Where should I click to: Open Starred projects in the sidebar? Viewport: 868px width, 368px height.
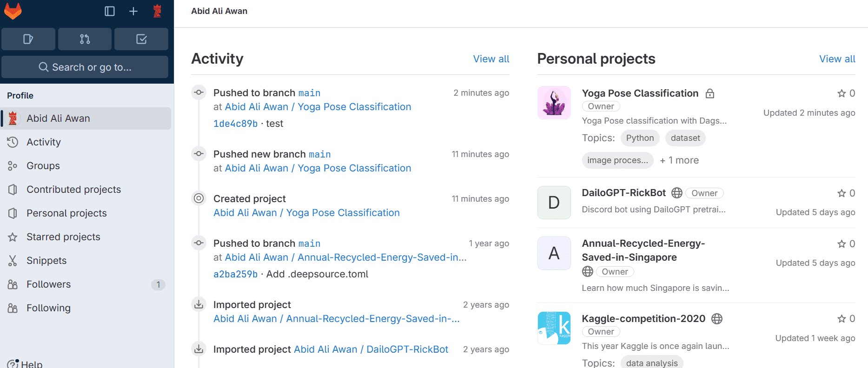click(x=86, y=237)
